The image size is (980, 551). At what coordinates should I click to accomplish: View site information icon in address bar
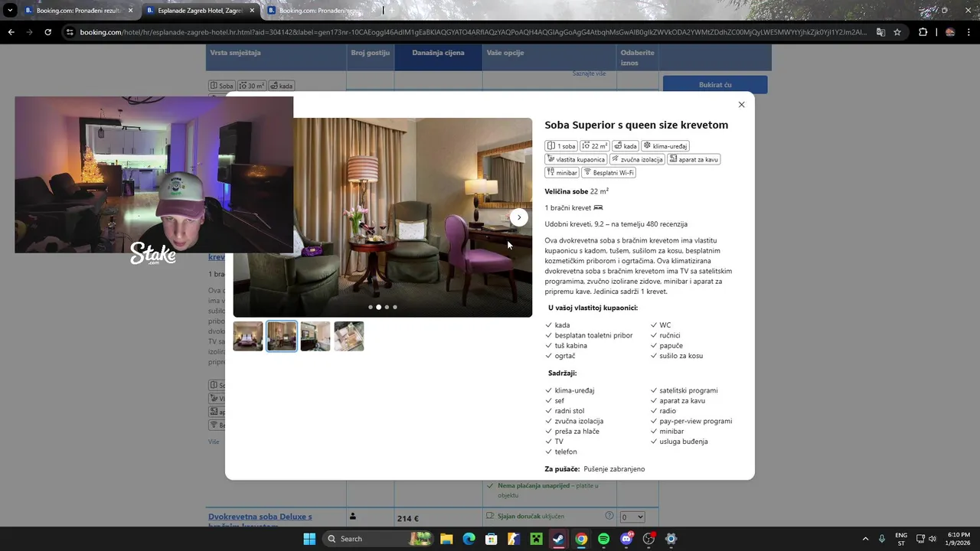pyautogui.click(x=70, y=32)
